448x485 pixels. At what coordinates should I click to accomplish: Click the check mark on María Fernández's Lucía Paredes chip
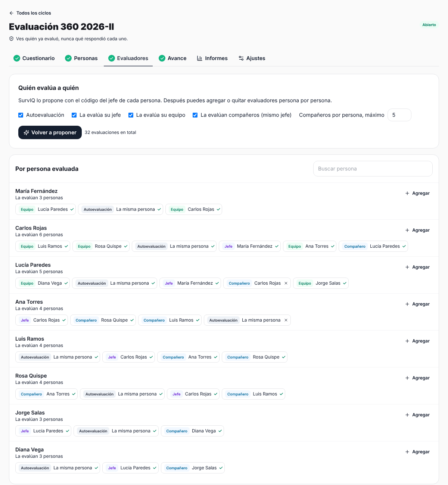(72, 209)
